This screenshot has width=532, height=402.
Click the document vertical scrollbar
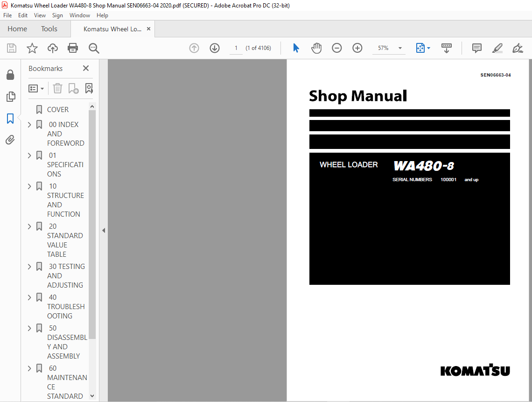point(530,230)
